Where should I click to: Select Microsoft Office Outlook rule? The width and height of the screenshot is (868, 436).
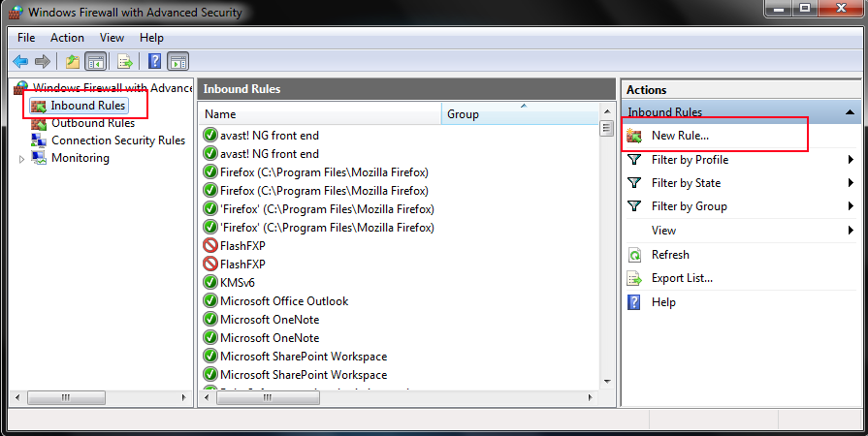point(284,301)
